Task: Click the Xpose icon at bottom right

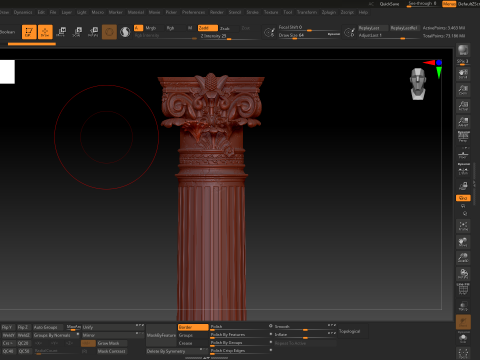Action: tap(463, 353)
